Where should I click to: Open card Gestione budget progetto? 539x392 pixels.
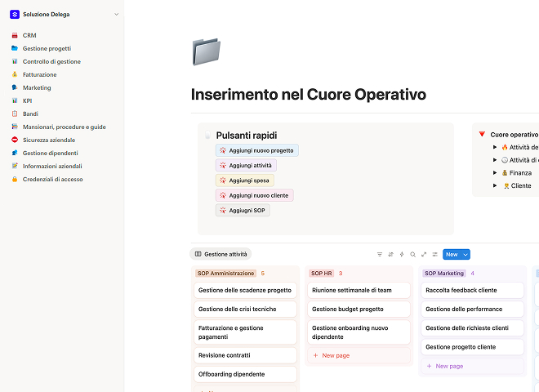pyautogui.click(x=359, y=310)
